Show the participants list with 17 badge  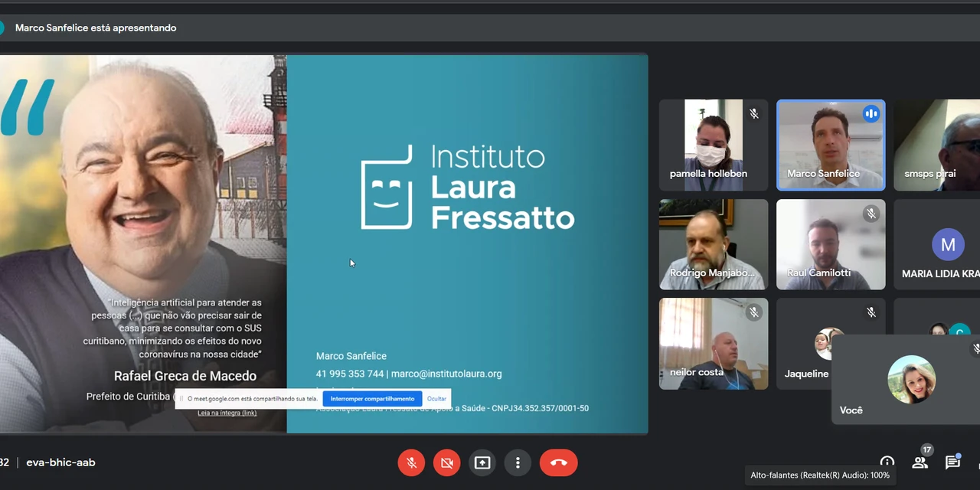[920, 462]
